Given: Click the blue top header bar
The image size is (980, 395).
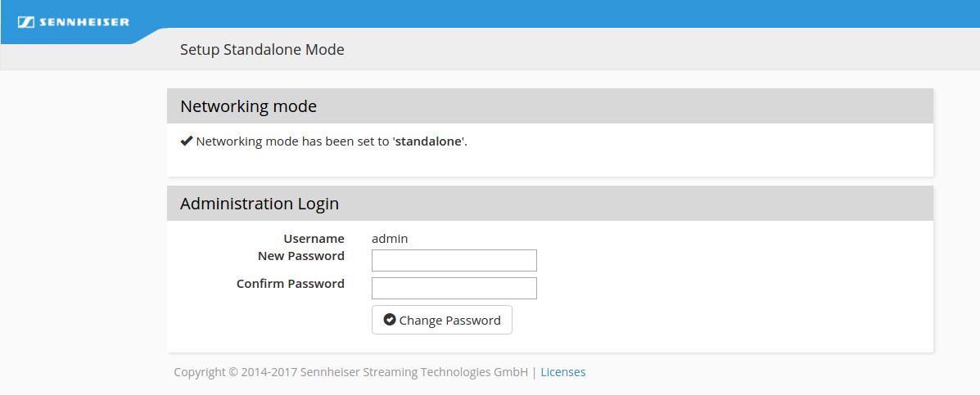Looking at the screenshot, I should 573,13.
